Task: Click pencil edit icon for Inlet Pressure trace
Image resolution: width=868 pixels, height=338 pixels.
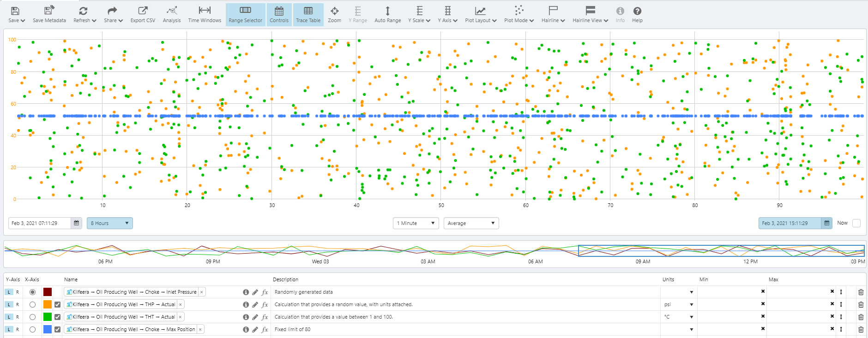Action: coord(255,292)
